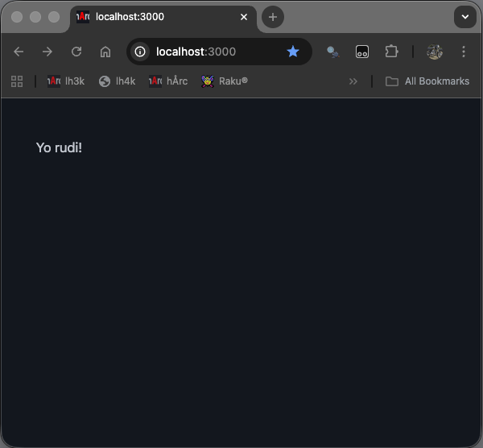Close the localhost:3000 tab
Image resolution: width=483 pixels, height=448 pixels.
[x=244, y=17]
